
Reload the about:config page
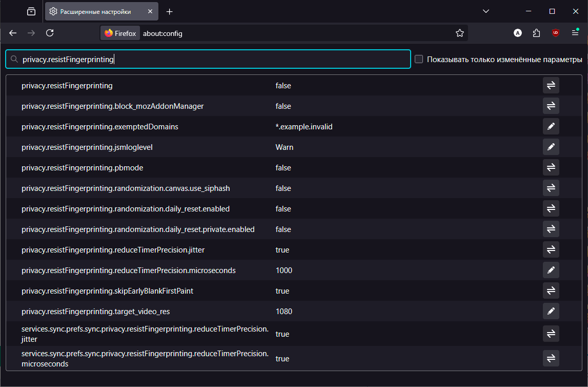(x=50, y=33)
